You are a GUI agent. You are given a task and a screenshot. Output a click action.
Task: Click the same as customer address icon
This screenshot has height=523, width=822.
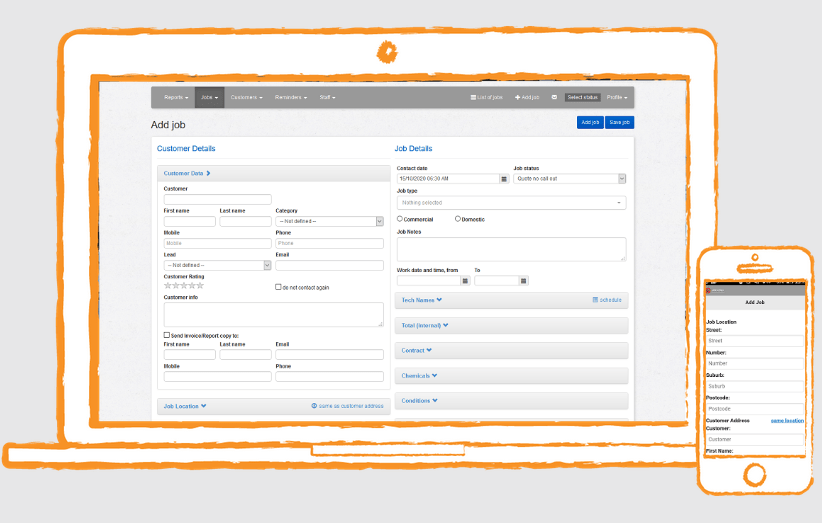314,406
